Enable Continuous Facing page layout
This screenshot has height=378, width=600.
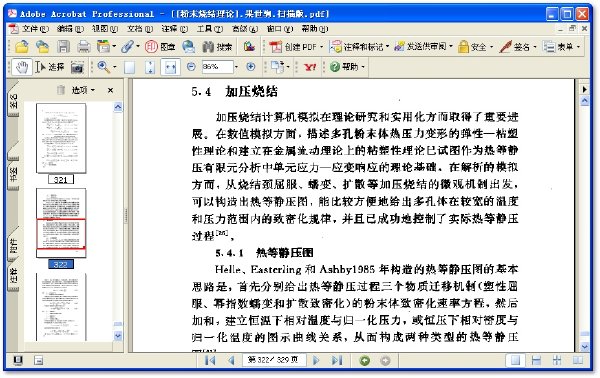coord(557,360)
